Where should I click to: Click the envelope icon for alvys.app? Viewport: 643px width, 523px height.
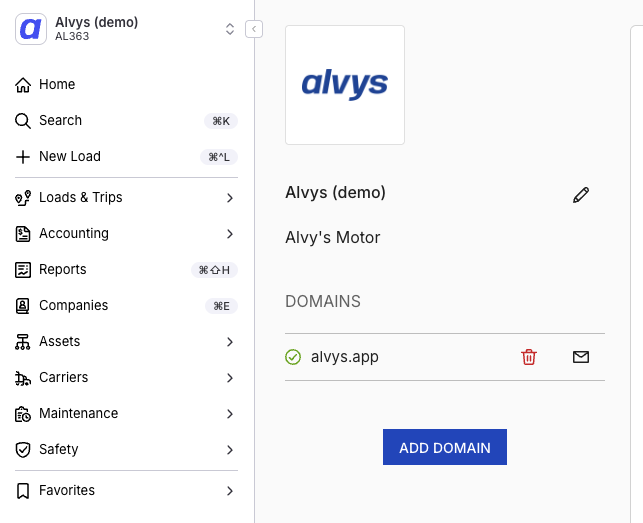(x=581, y=357)
